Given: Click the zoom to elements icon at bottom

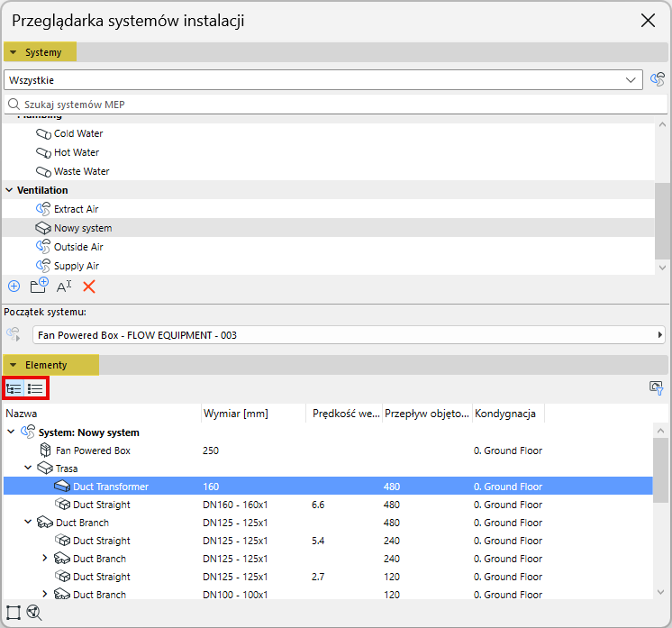Looking at the screenshot, I should click(35, 613).
